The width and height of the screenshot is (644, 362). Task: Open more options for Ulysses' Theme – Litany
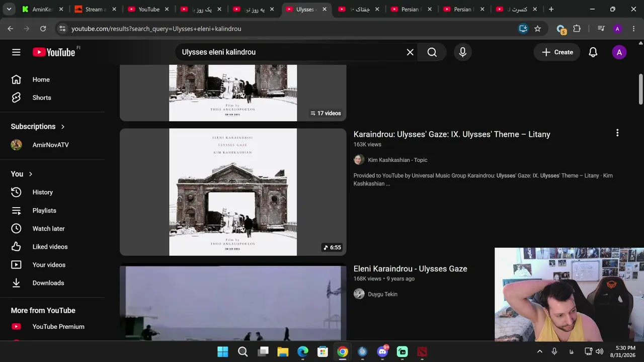[617, 133]
